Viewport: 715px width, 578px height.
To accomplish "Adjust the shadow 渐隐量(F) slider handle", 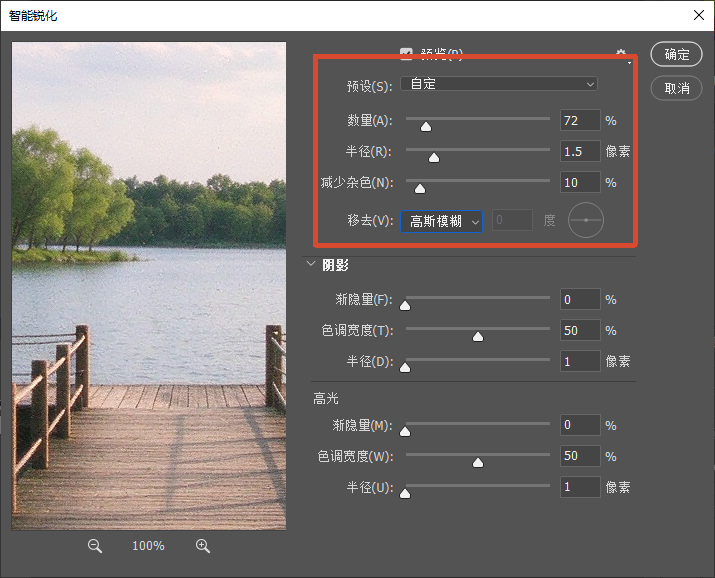I will 405,305.
